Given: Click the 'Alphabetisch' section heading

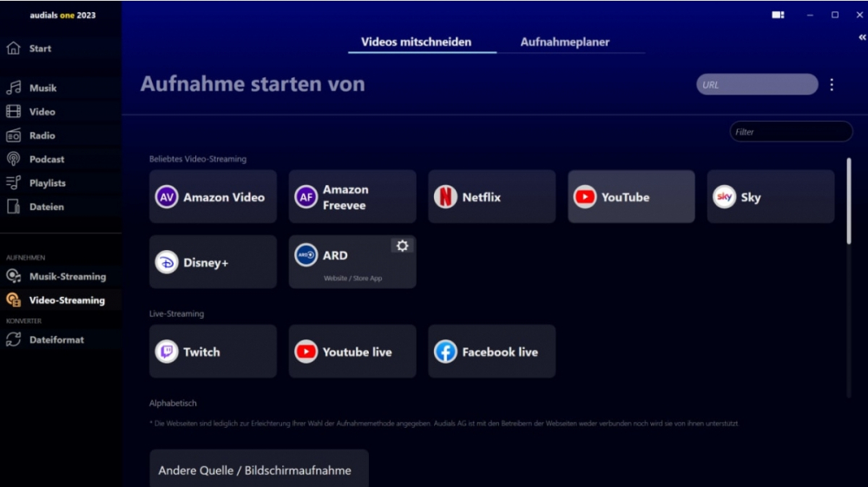Looking at the screenshot, I should [x=173, y=403].
